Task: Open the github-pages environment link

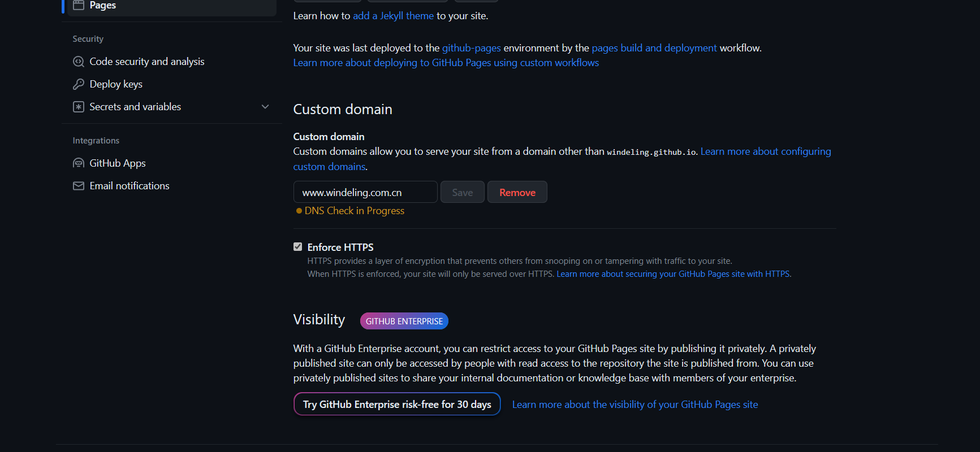Action: point(471,48)
